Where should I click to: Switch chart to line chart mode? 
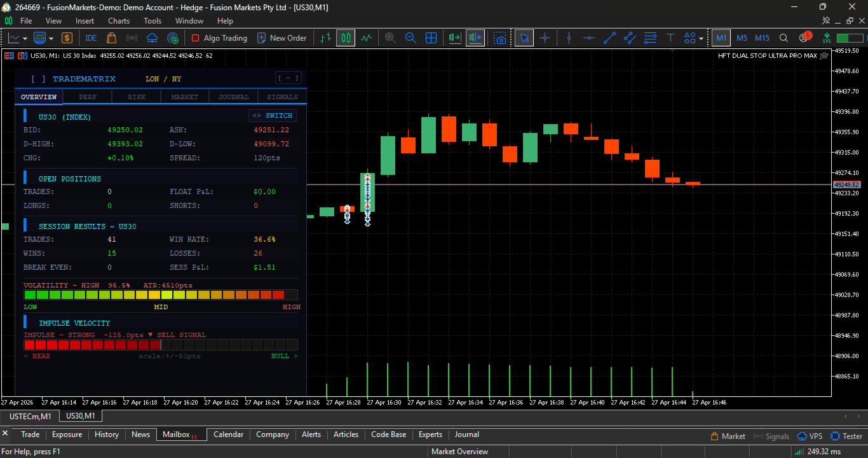367,38
